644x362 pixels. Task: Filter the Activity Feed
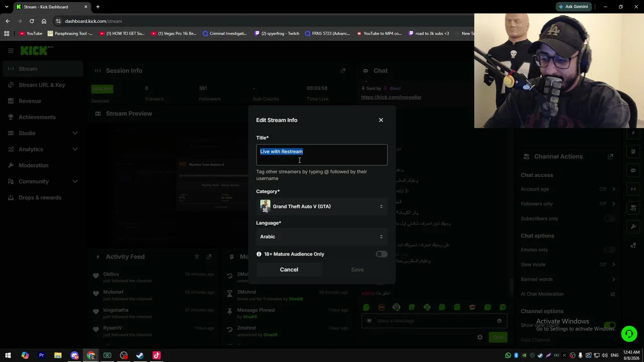pos(197,257)
